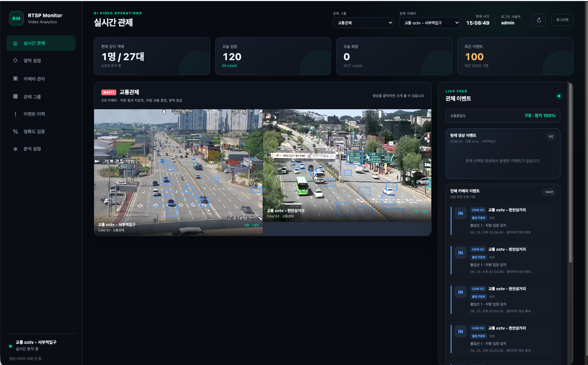Image resolution: width=588 pixels, height=365 pixels.
Task: Open 관제 그룹 via its grid icon
Action: 15,96
